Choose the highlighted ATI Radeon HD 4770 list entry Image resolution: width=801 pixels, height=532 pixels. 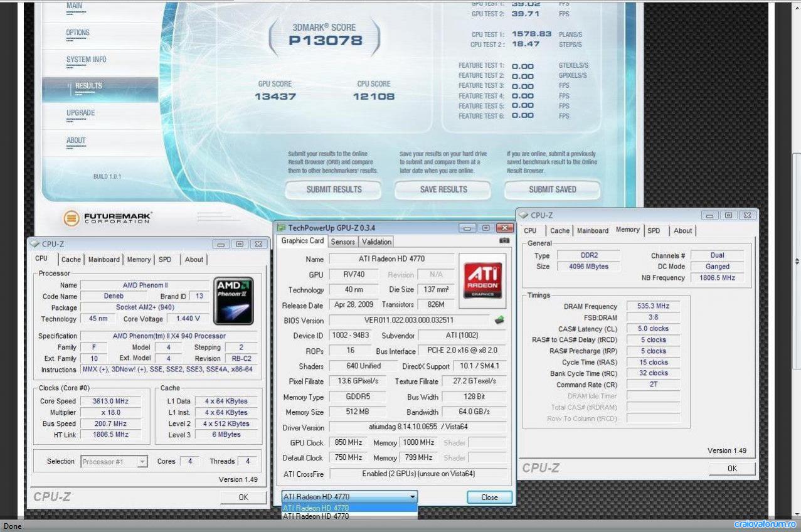(x=349, y=508)
